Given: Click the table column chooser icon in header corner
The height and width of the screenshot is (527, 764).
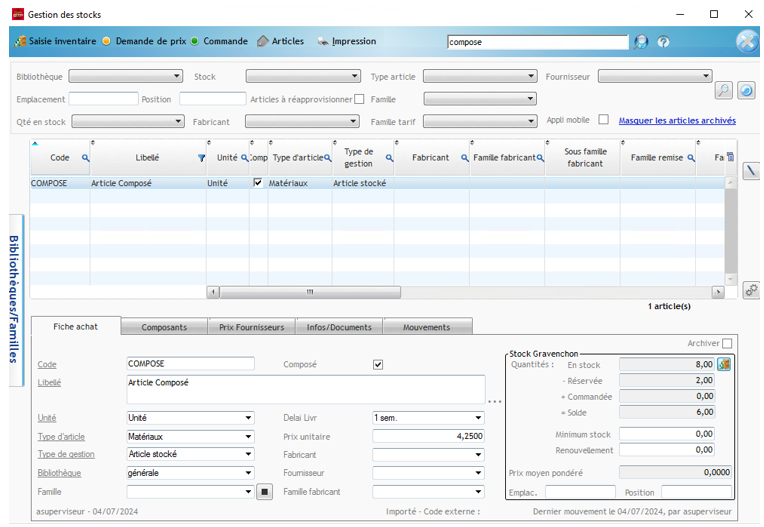Looking at the screenshot, I should pyautogui.click(x=730, y=156).
